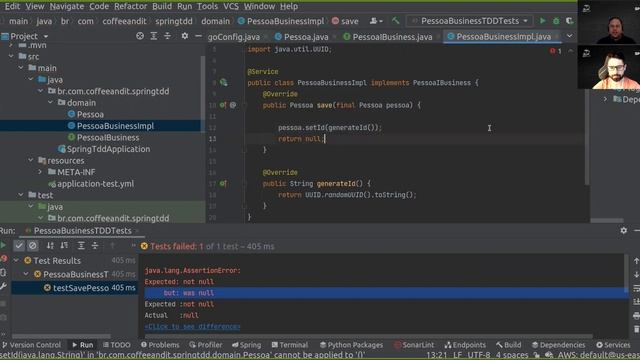
Task: Expand all test results
Action: [x=81, y=245]
